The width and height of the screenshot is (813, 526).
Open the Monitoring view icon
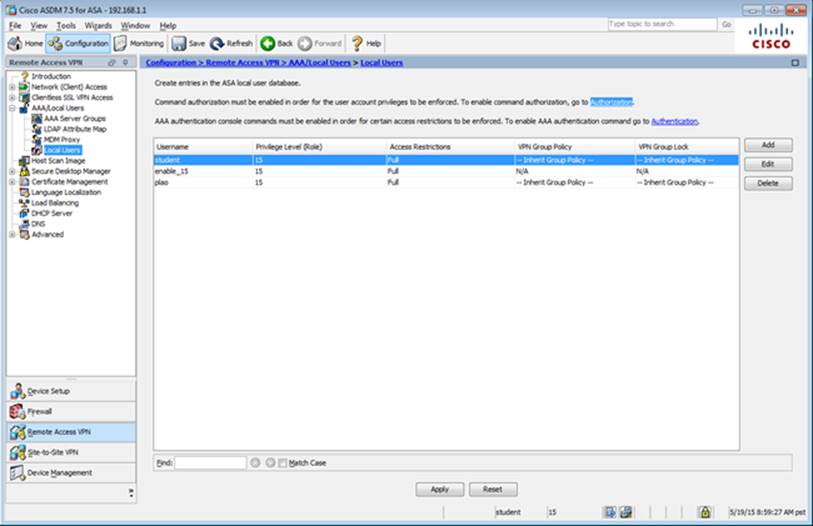coord(121,44)
